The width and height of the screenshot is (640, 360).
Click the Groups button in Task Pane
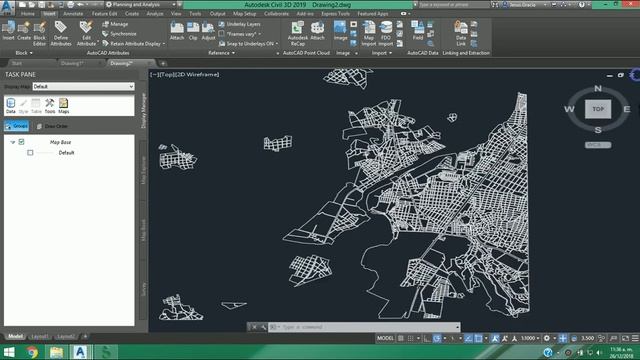tap(16, 126)
